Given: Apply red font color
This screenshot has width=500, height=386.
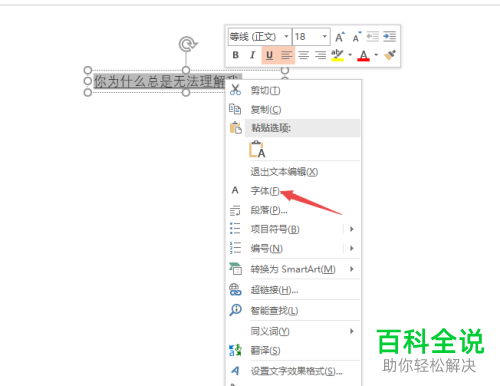Looking at the screenshot, I should [x=363, y=55].
